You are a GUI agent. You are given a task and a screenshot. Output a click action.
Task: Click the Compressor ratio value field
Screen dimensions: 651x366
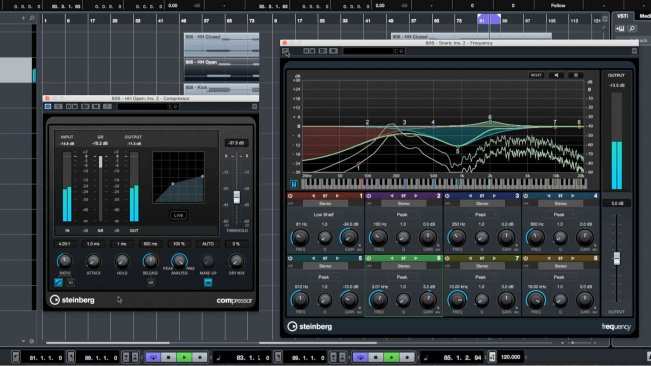point(64,244)
